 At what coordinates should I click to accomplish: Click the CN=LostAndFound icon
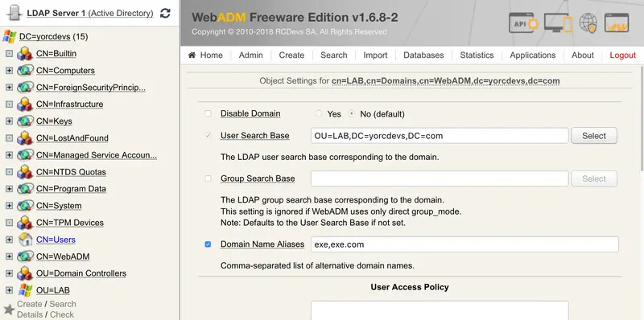pyautogui.click(x=25, y=137)
